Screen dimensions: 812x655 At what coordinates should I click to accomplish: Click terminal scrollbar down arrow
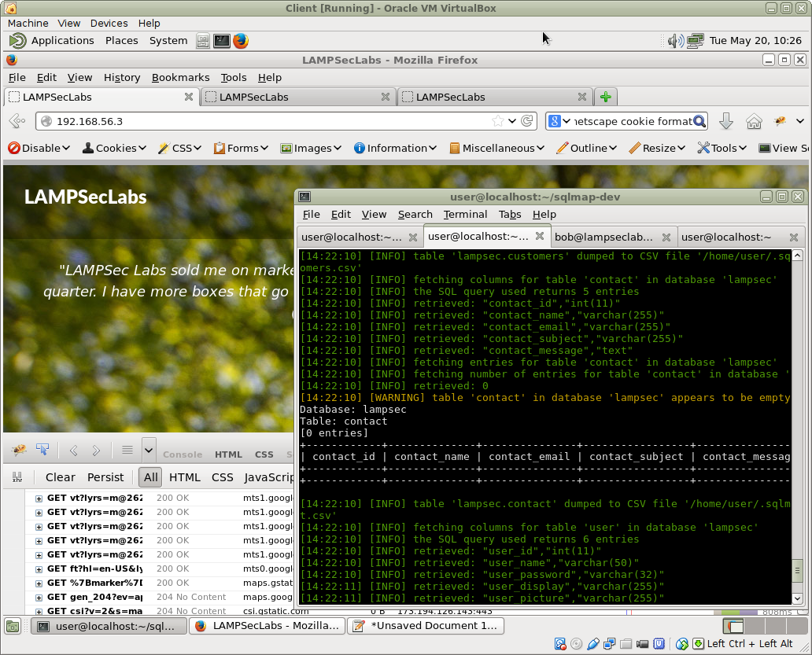[x=798, y=598]
